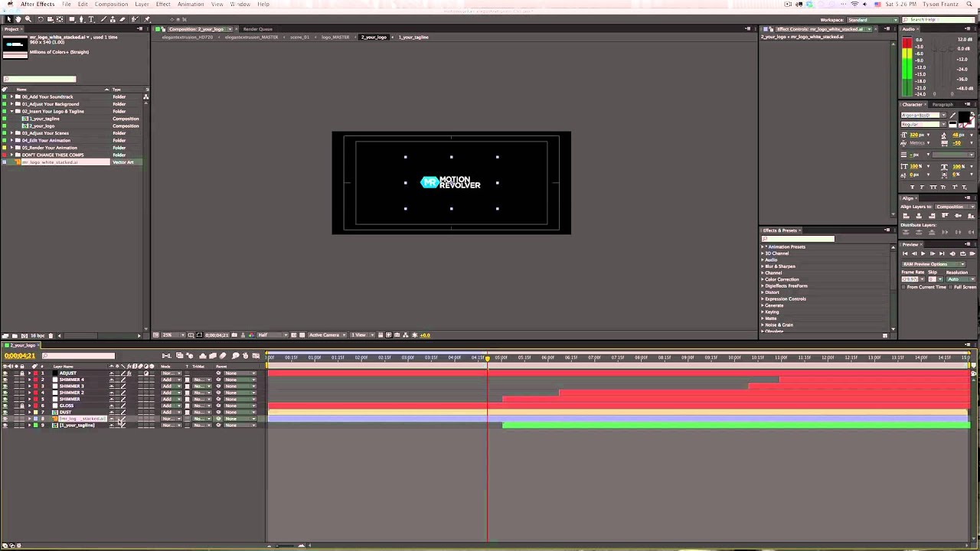980x551 pixels.
Task: Unlock the ADJUST layer lock
Action: 22,373
